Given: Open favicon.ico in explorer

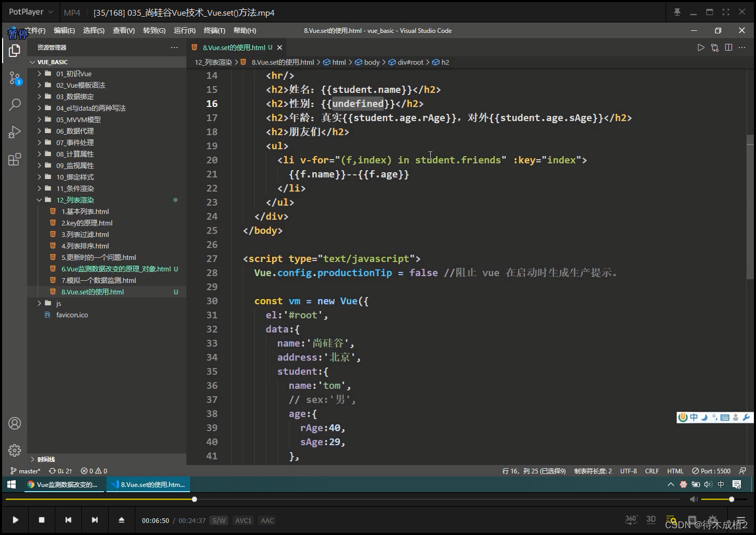Looking at the screenshot, I should tap(107, 315).
